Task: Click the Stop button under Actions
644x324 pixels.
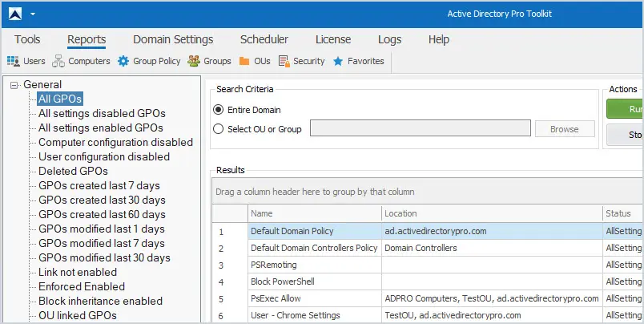Action: pyautogui.click(x=625, y=135)
